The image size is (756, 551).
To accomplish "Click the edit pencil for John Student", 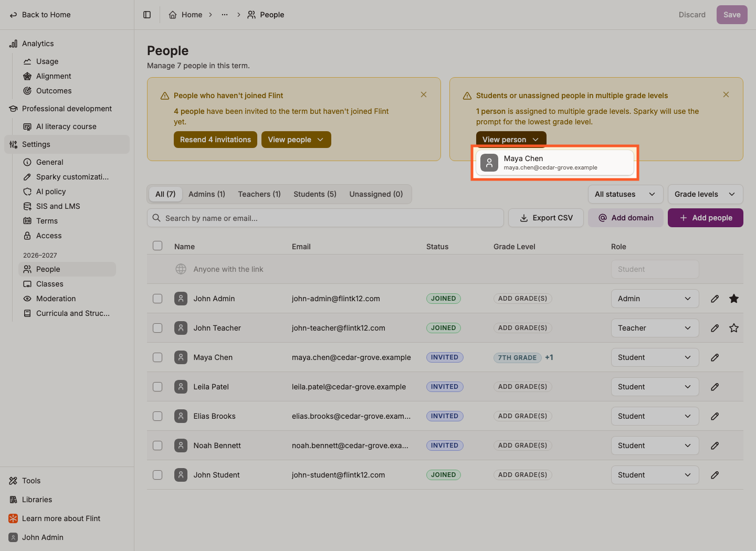I will coord(715,475).
